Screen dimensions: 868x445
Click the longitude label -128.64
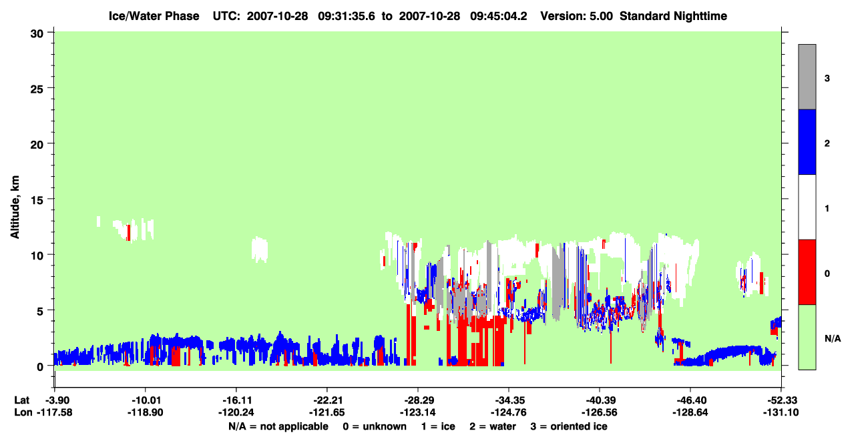point(690,412)
